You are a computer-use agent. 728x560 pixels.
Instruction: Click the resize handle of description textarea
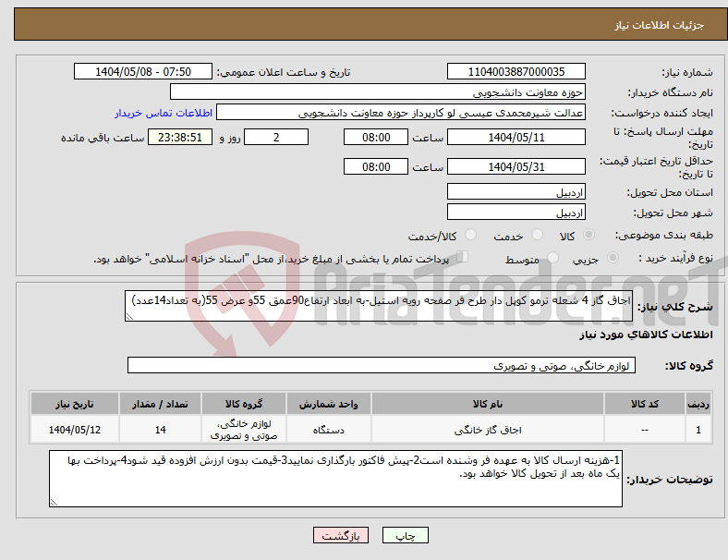tap(129, 317)
